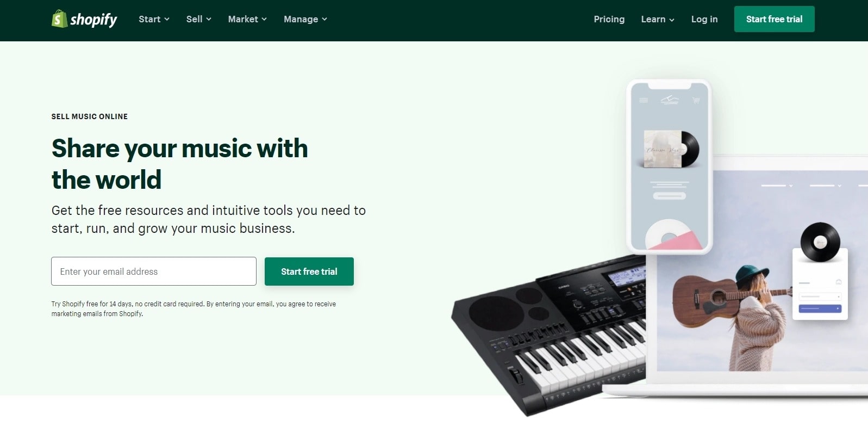868x432 pixels.
Task: Click the black vinyl record icon above product card
Action: tap(820, 242)
